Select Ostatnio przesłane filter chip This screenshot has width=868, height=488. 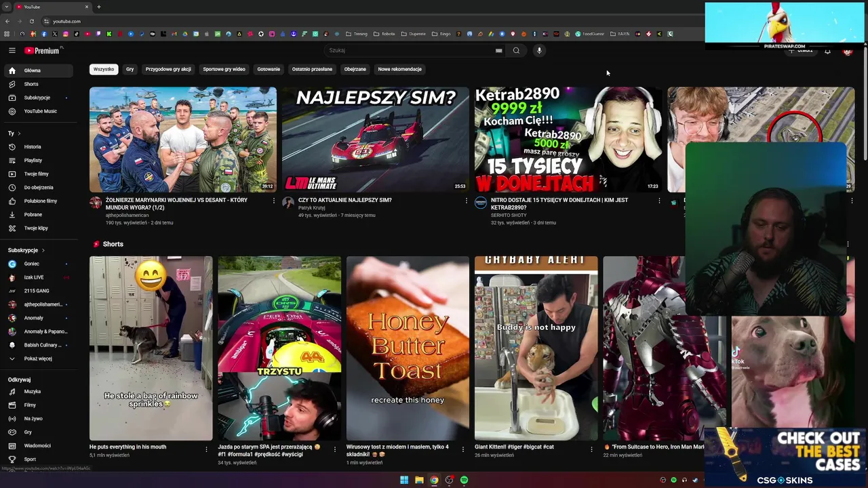tap(312, 69)
